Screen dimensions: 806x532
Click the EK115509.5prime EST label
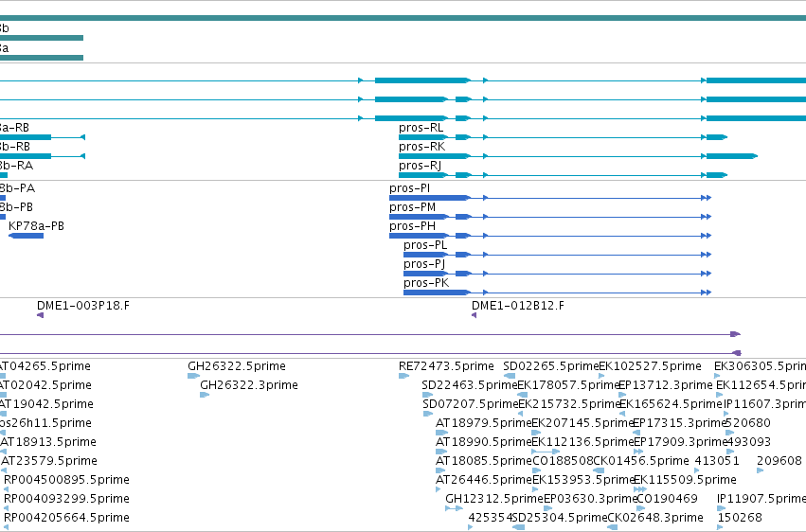tap(685, 480)
